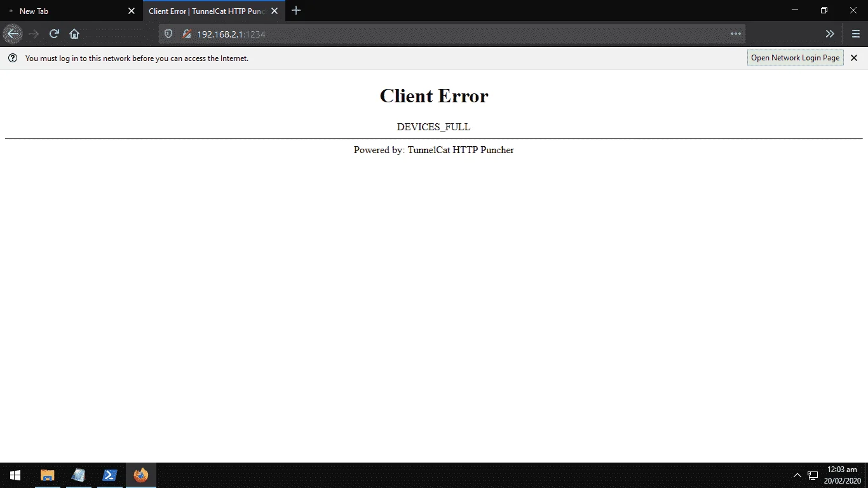Open File Explorer from the taskbar

(x=48, y=475)
